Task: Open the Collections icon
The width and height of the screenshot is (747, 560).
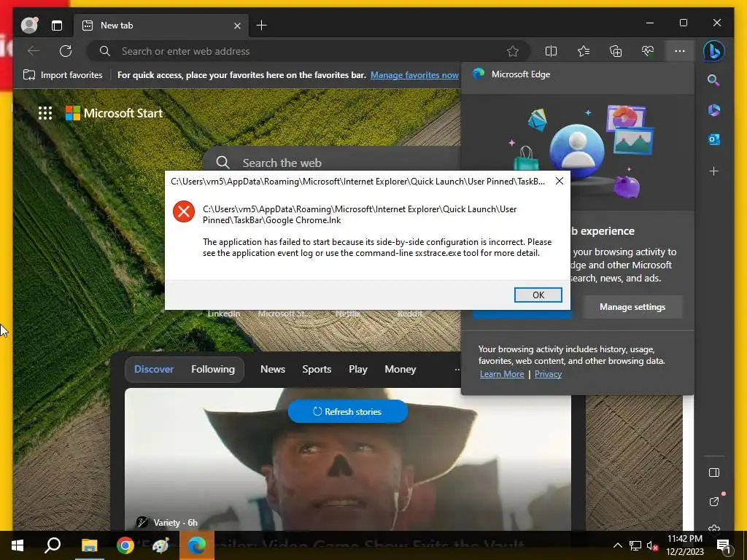Action: click(x=616, y=51)
